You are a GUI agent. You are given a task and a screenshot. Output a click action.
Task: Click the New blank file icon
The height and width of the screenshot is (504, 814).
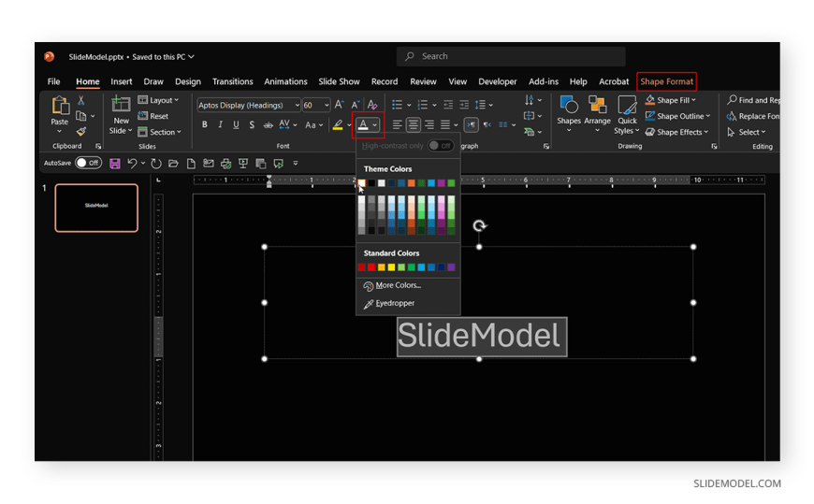pos(191,164)
